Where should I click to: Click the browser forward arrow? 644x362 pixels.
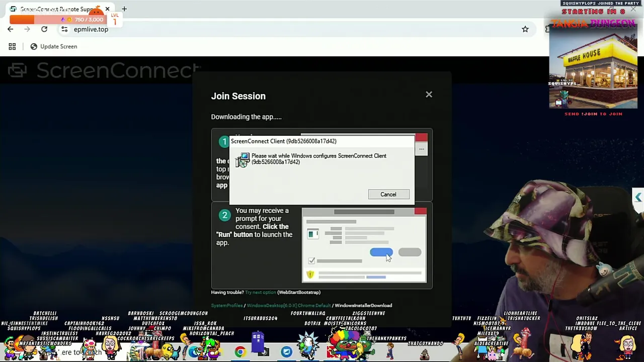[27, 29]
